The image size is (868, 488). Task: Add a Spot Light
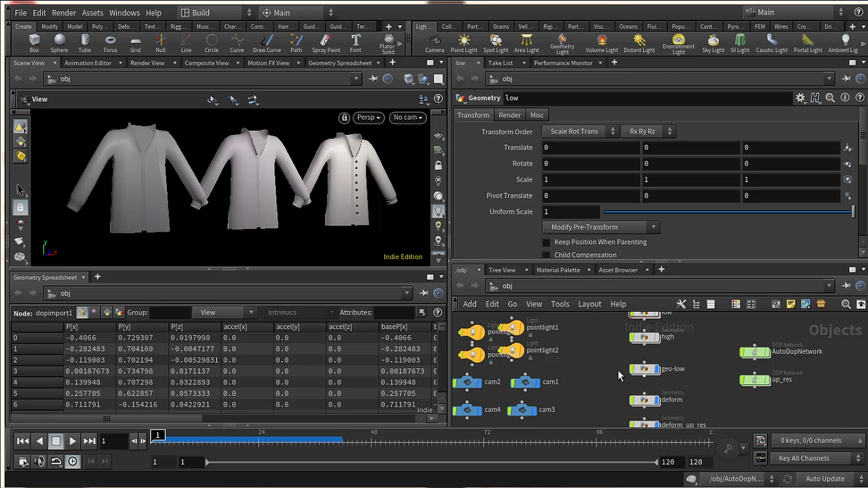pos(496,43)
